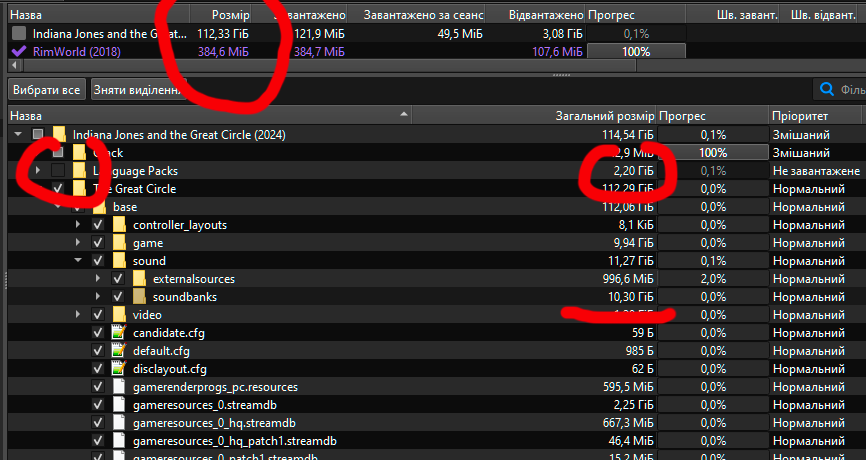Expand the video folder
The height and width of the screenshot is (460, 866).
tap(78, 315)
